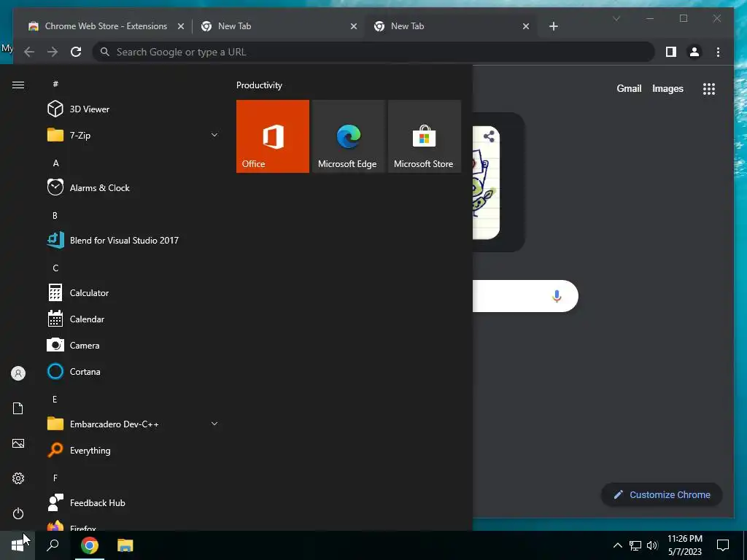
Task: Open Cortana from the app list
Action: (x=133, y=371)
